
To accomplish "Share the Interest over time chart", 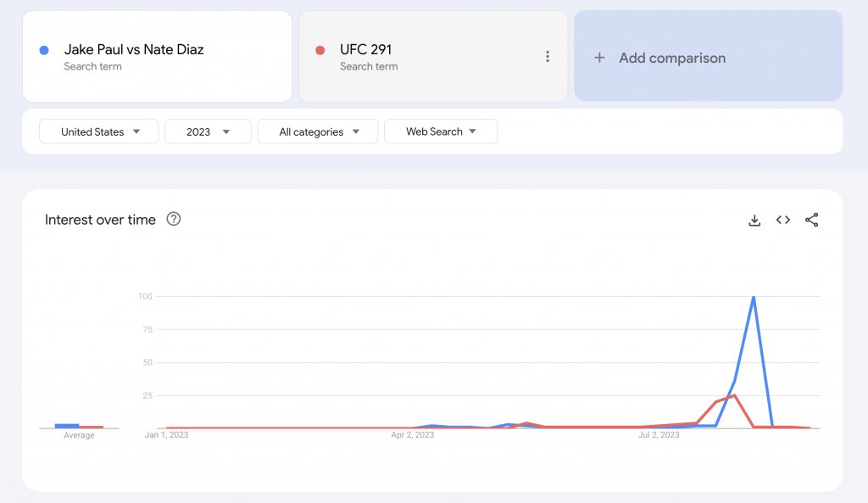I will tap(811, 221).
